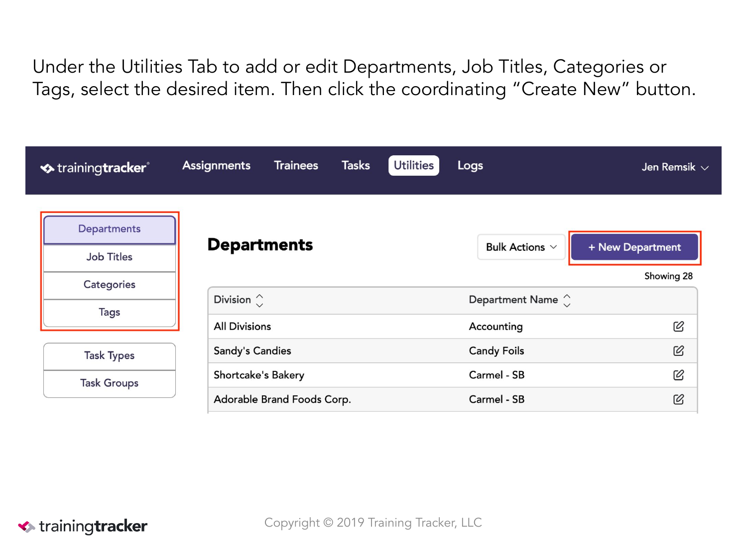Image resolution: width=747 pixels, height=560 pixels.
Task: Select the Utilities tab
Action: [414, 166]
